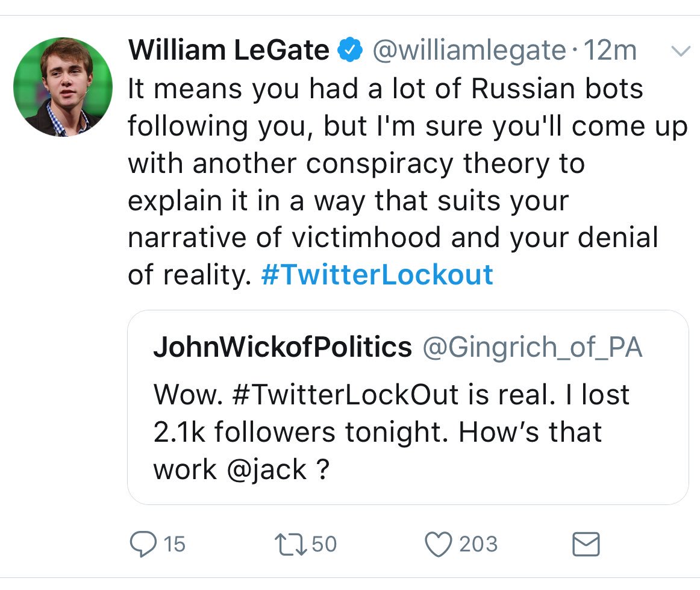Open JohnWickofPolitics name in quoted tweet
This screenshot has height=590, width=700.
(x=283, y=348)
